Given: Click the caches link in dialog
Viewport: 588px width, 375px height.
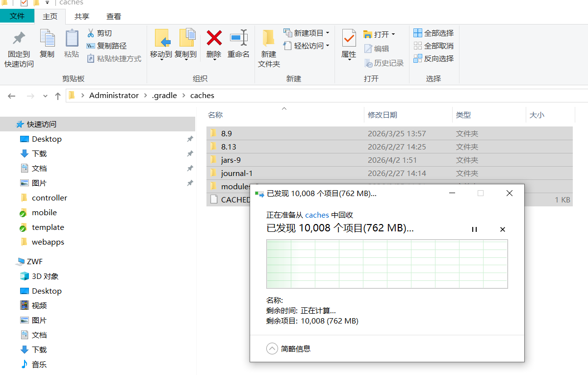Looking at the screenshot, I should [317, 215].
